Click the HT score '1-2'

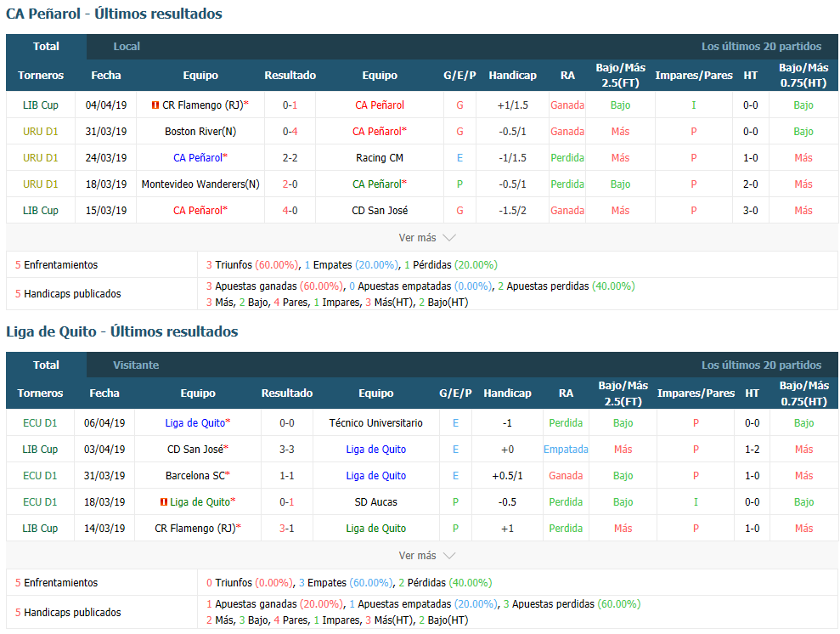tap(753, 449)
